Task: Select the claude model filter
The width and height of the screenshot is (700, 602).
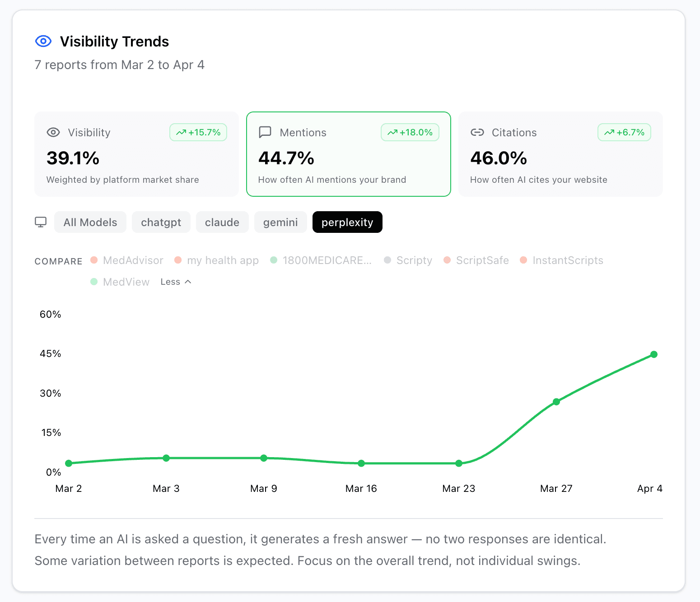Action: [x=222, y=222]
